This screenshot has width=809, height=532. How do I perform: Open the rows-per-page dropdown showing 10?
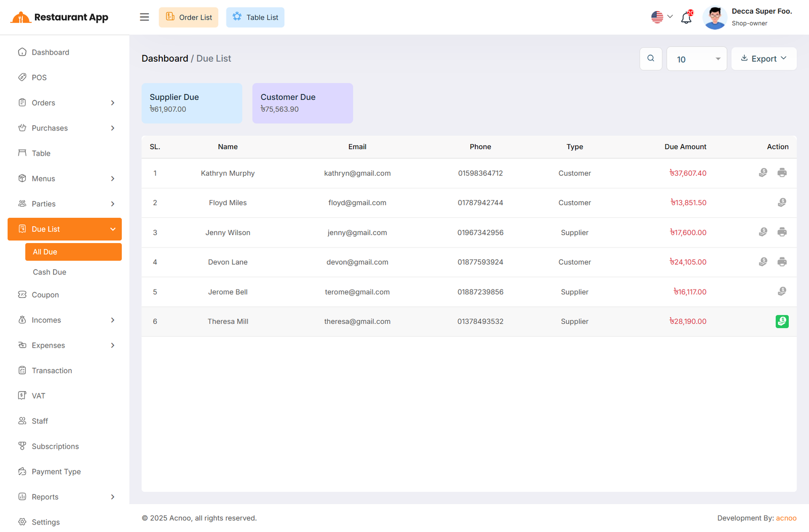click(696, 59)
